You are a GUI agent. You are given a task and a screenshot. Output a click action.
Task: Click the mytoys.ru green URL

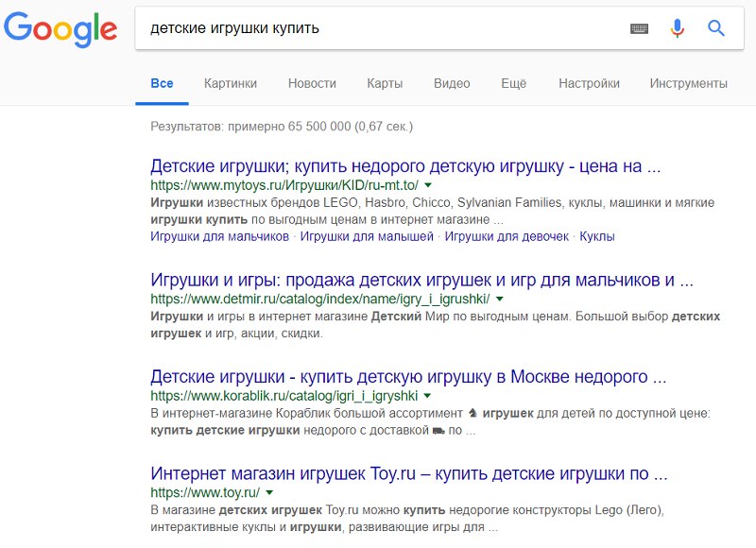click(284, 185)
